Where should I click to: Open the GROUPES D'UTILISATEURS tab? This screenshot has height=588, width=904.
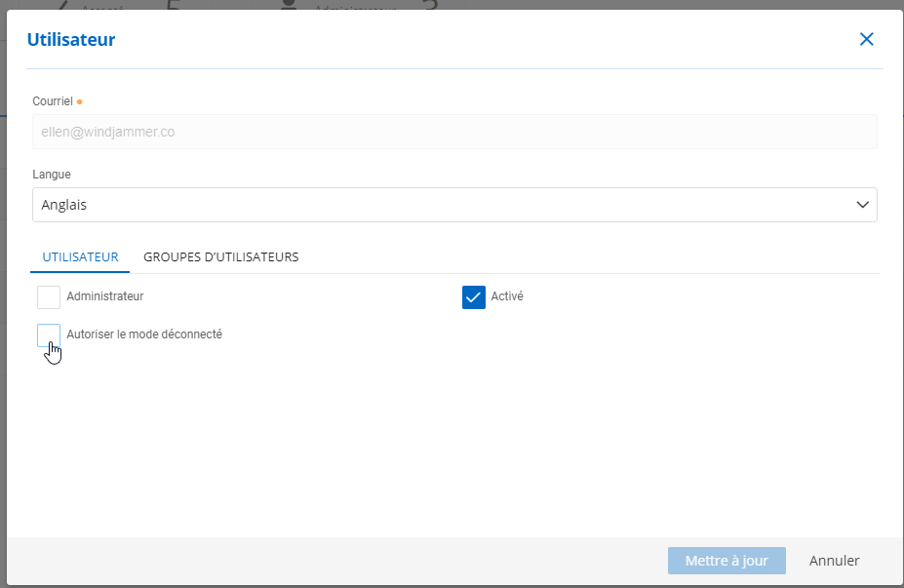(220, 257)
